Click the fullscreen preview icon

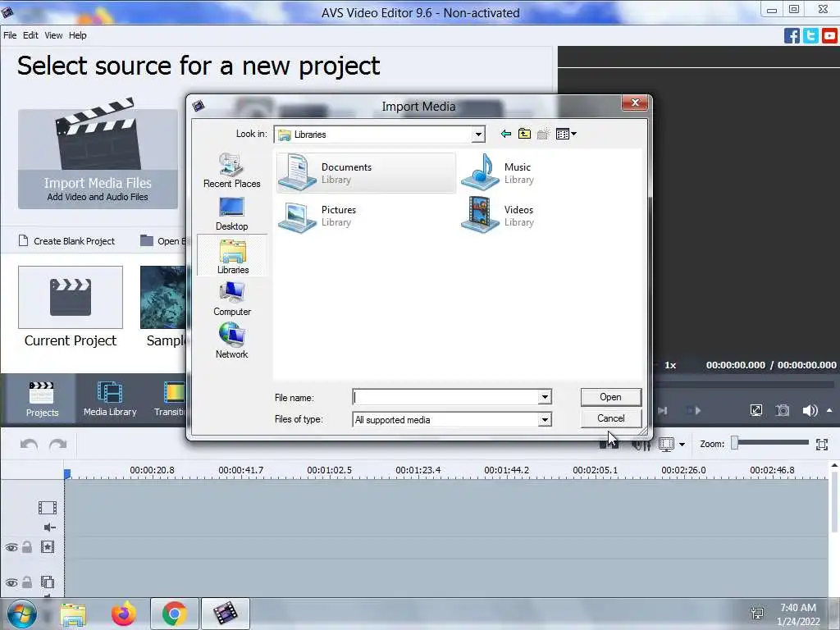pyautogui.click(x=756, y=411)
